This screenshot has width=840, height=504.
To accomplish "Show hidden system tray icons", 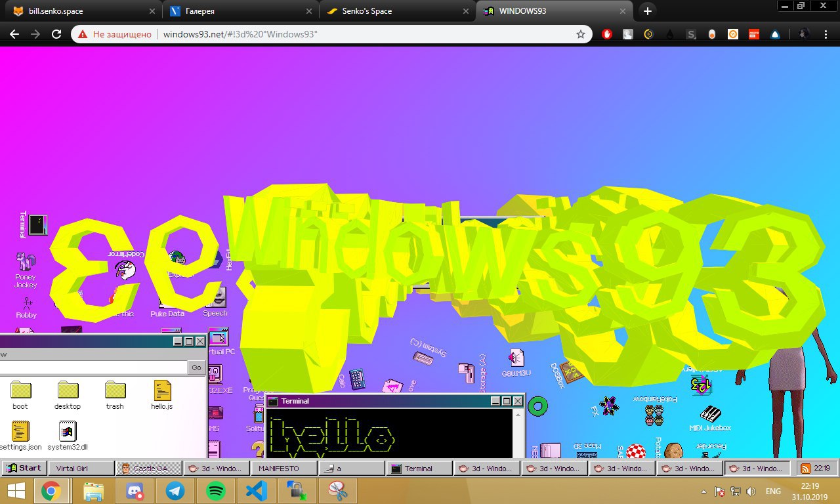I will (x=704, y=492).
